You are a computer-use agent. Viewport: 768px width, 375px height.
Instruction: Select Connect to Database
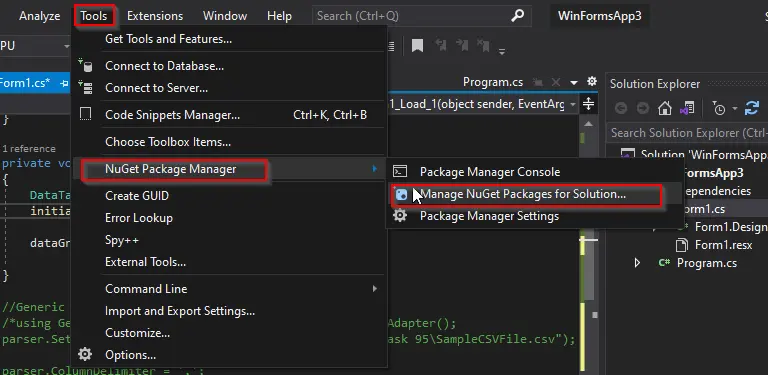click(x=229, y=66)
